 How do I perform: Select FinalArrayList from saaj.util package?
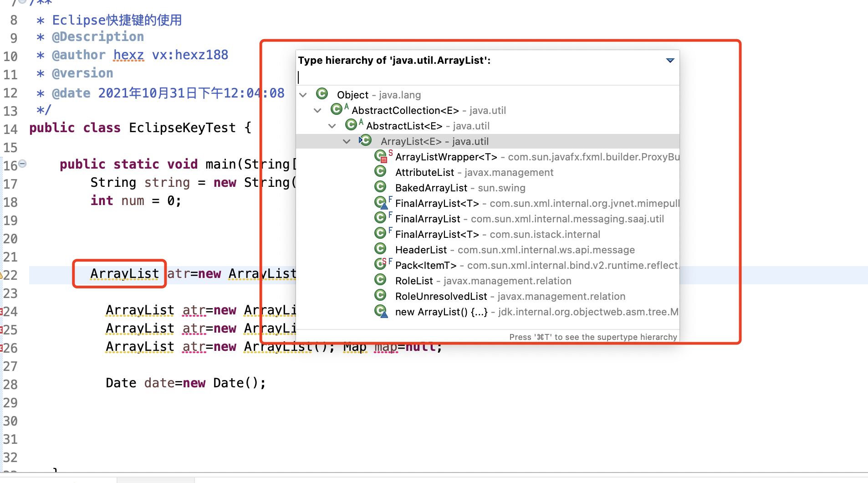click(428, 219)
